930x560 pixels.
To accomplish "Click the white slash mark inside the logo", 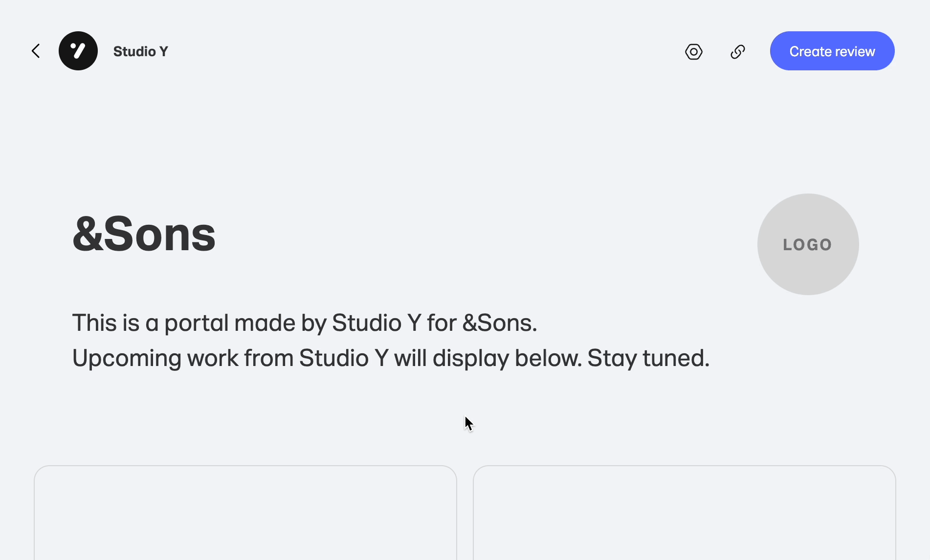I will pos(79,51).
